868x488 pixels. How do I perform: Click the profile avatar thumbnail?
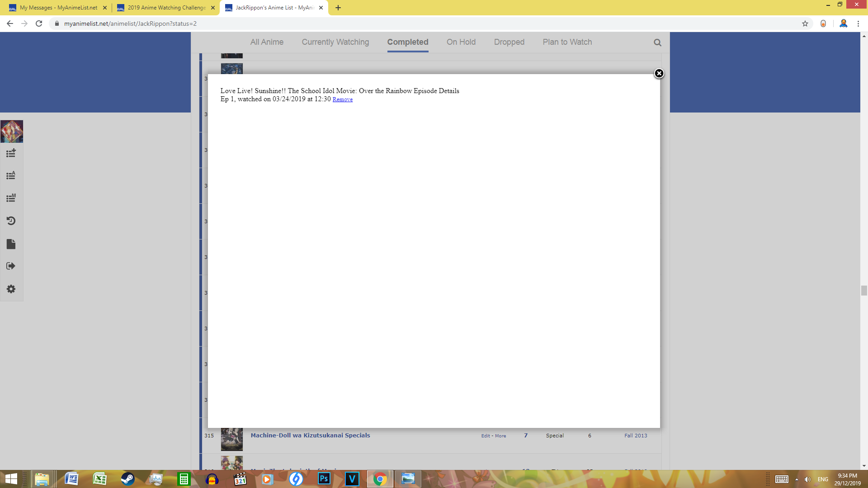click(12, 131)
